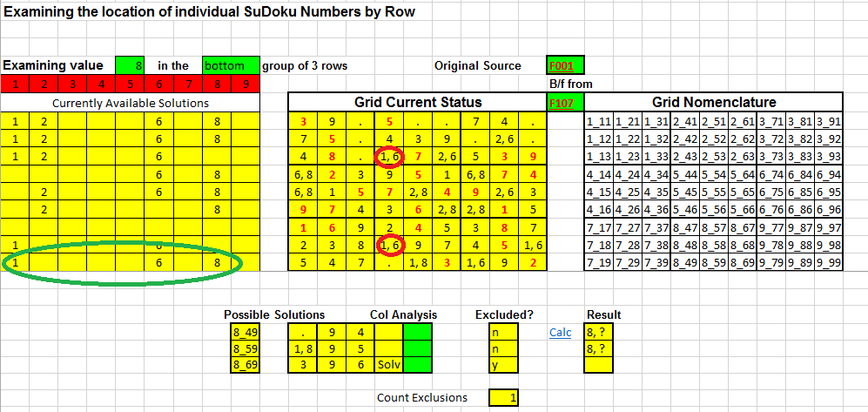Screen dimensions: 868x412
Task: Click red header cell 1
Action: pyautogui.click(x=15, y=84)
